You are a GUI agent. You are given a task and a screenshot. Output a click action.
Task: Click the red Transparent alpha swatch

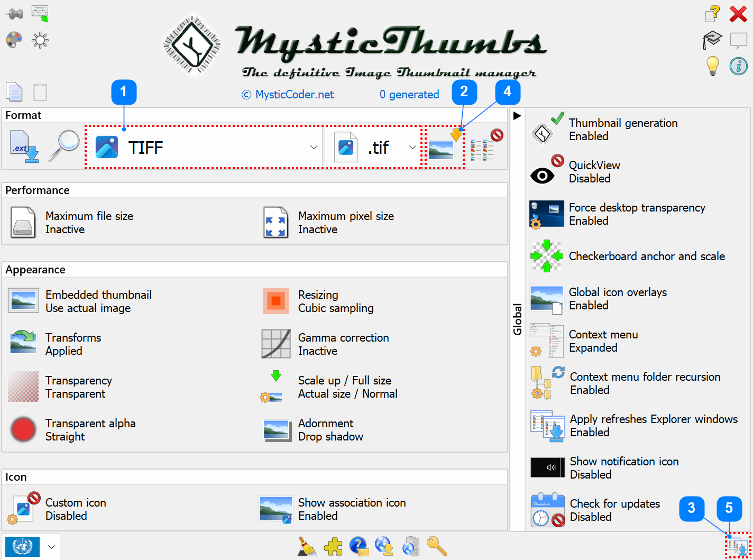click(x=23, y=429)
